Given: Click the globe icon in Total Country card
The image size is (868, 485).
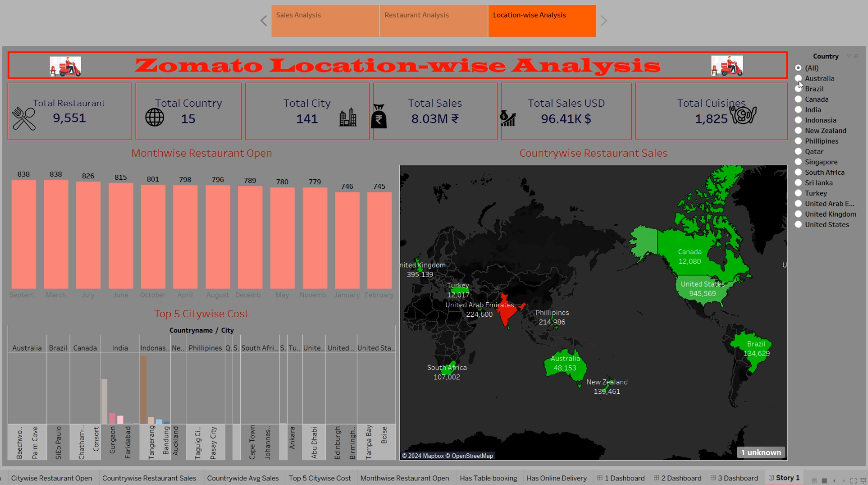Looking at the screenshot, I should point(155,117).
